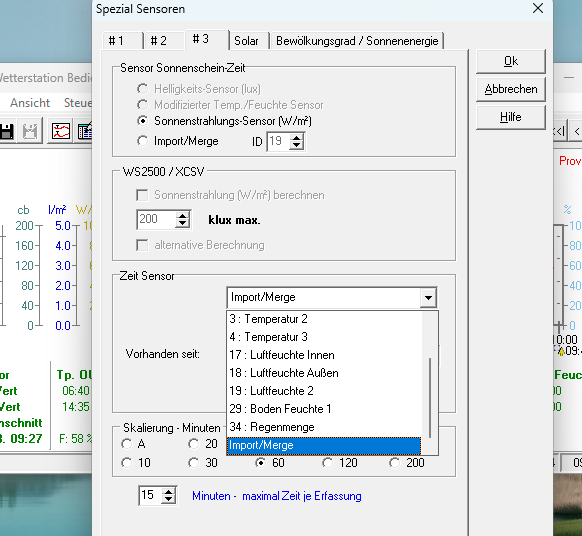
Task: Close the Spezial Sensoren dialog
Action: point(537,8)
